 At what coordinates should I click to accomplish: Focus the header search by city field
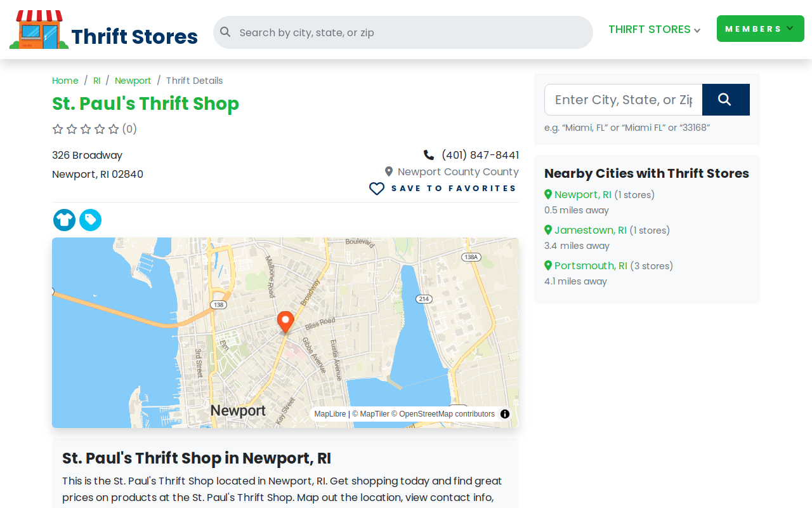[403, 32]
